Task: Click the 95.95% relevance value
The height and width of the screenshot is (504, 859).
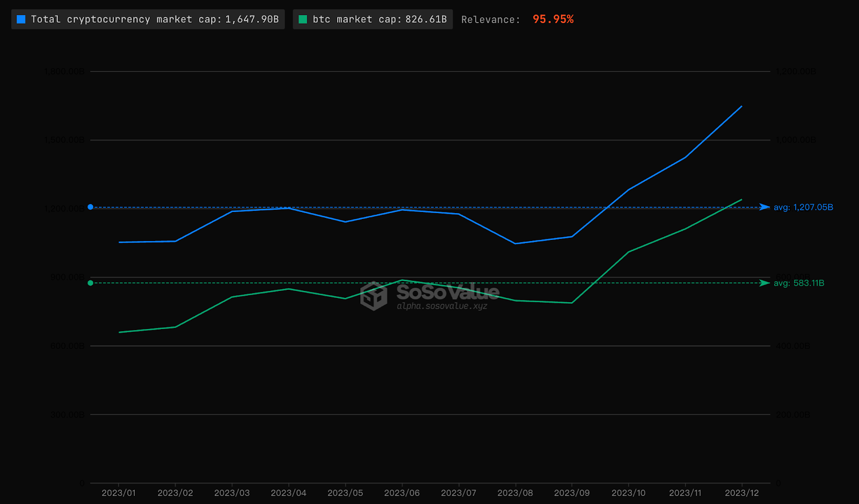Action: point(553,19)
